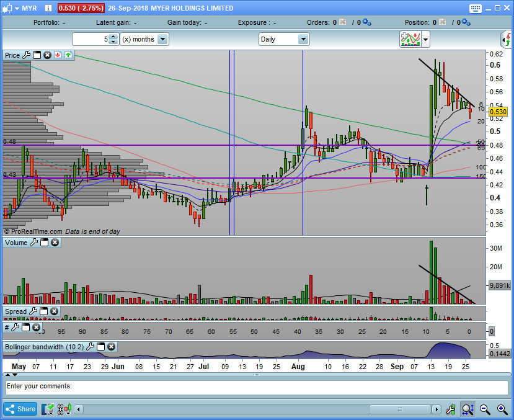Maximize the Bollinger bandwidth panel
The width and height of the screenshot is (514, 420).
click(100, 346)
